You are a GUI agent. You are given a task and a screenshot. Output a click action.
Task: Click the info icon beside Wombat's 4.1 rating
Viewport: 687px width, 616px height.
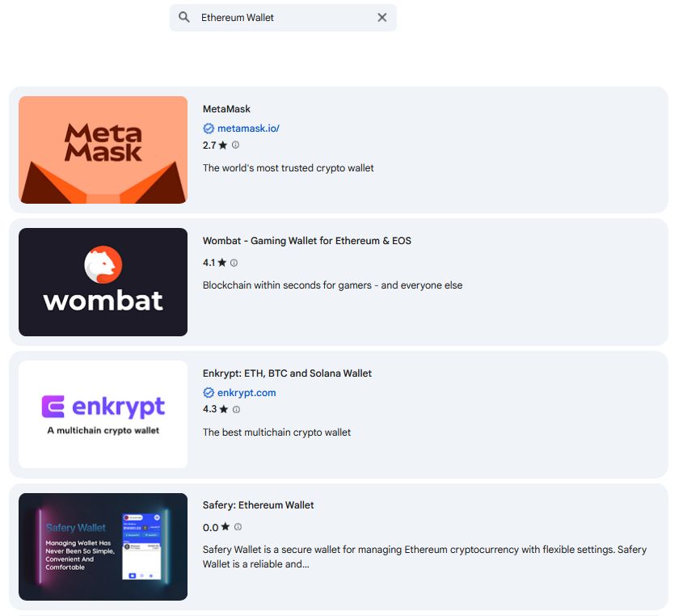[x=234, y=262]
